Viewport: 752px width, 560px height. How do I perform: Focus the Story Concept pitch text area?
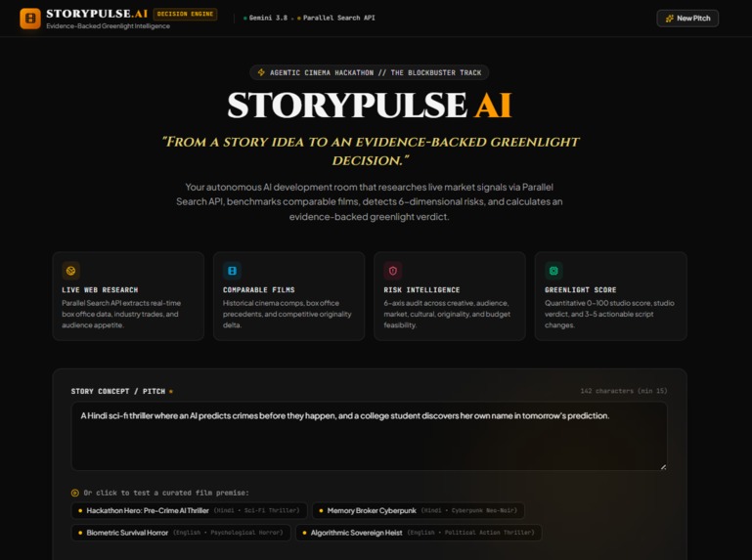click(x=370, y=436)
